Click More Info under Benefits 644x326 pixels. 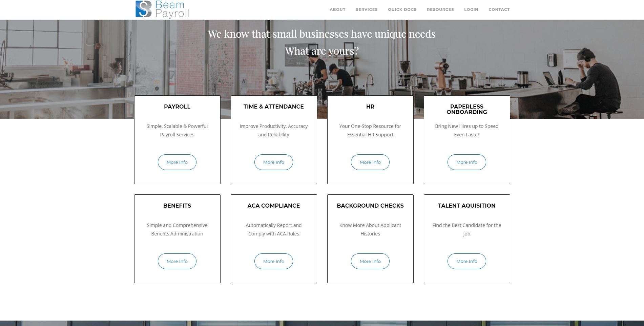click(x=177, y=261)
